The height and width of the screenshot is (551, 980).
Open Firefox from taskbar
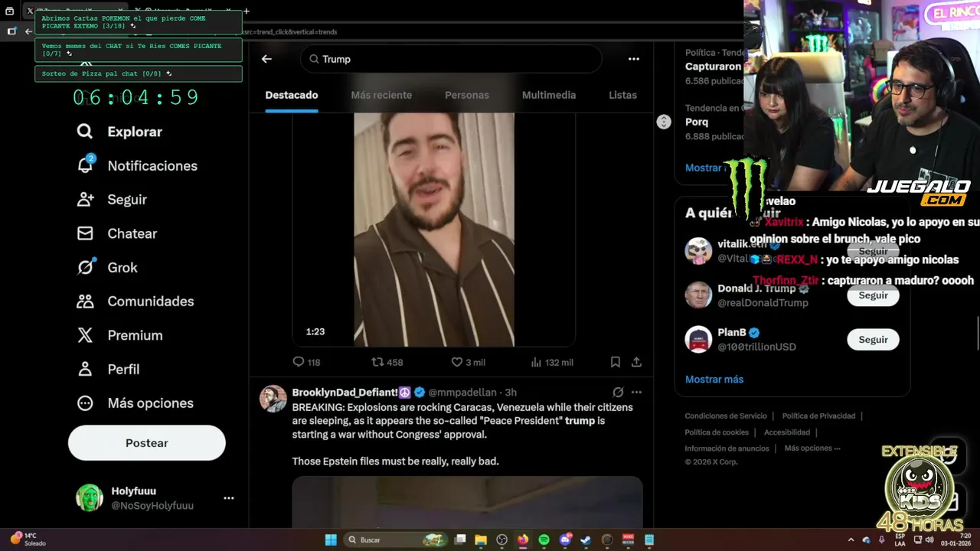[x=523, y=540]
